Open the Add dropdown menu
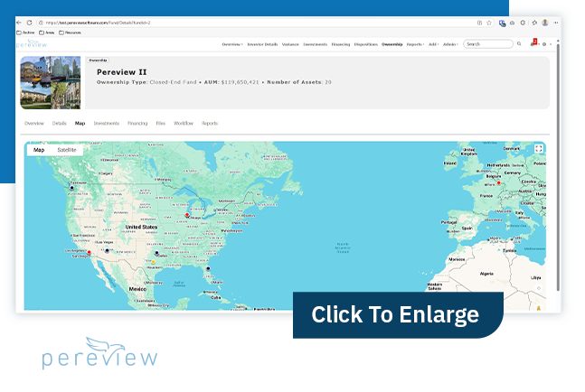The image size is (585, 392). click(433, 43)
